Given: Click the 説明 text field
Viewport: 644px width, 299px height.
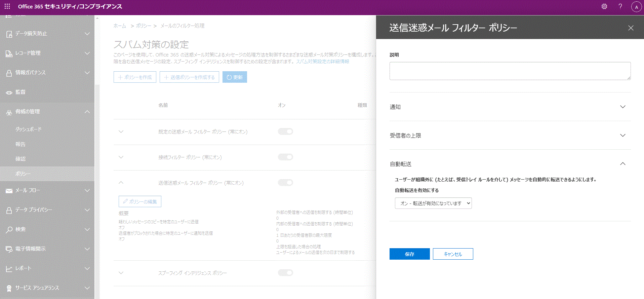Looking at the screenshot, I should (510, 71).
